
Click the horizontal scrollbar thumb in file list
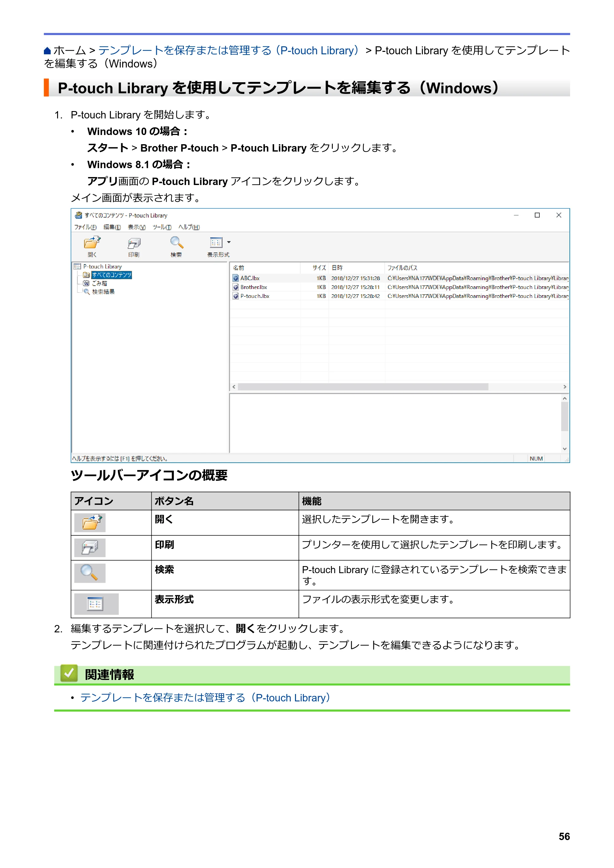(363, 387)
